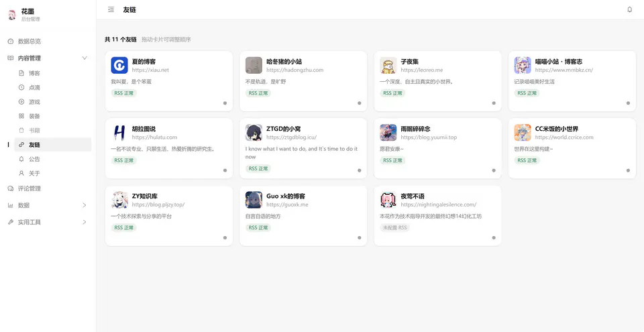Click the 内容管理 book icon
This screenshot has height=332, width=644.
(x=11, y=58)
